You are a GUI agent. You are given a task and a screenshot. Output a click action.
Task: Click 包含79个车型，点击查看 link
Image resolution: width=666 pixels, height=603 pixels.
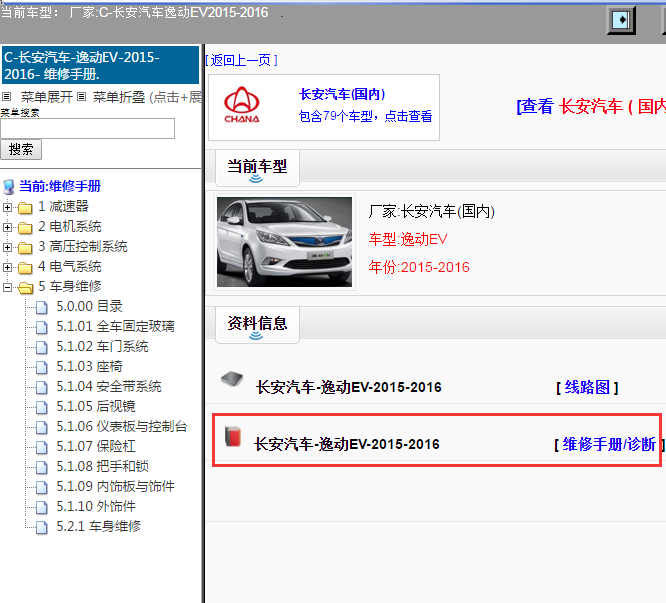tap(365, 116)
